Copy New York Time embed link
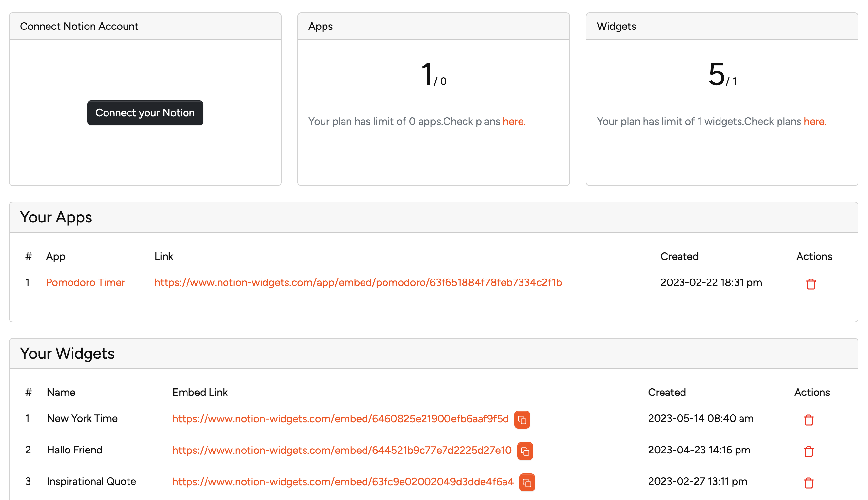 522,420
